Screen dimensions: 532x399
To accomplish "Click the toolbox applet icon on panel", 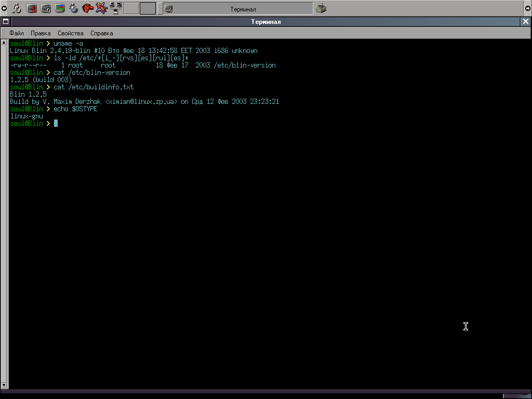I will 321,8.
